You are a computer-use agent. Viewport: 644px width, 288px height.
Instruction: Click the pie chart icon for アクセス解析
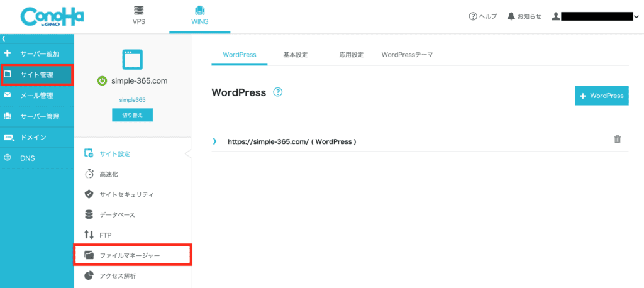89,275
